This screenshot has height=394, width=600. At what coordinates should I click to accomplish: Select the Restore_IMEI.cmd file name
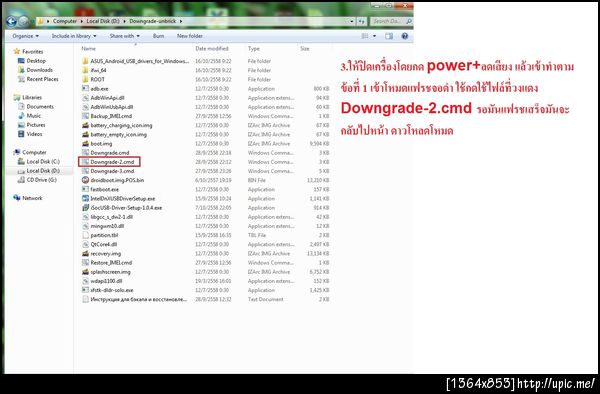click(111, 263)
